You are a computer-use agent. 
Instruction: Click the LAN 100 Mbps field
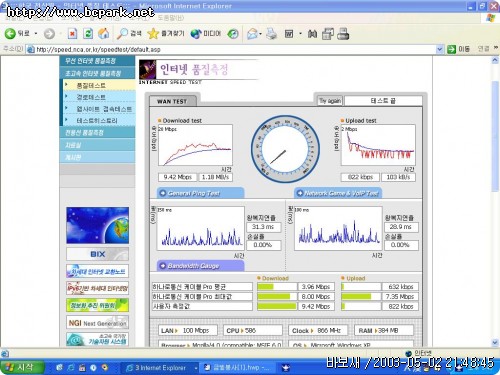click(x=188, y=330)
